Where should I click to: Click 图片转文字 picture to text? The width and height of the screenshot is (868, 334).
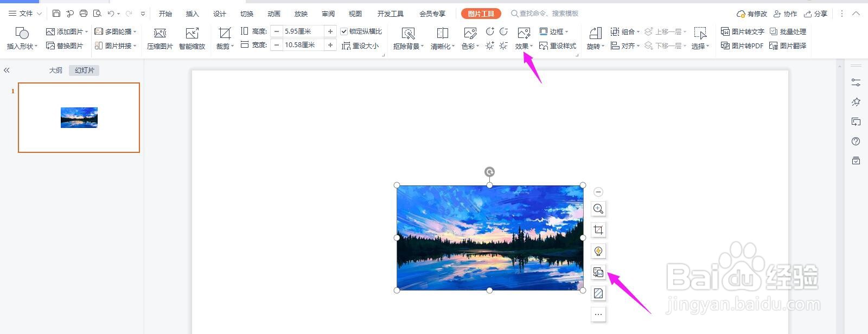742,31
